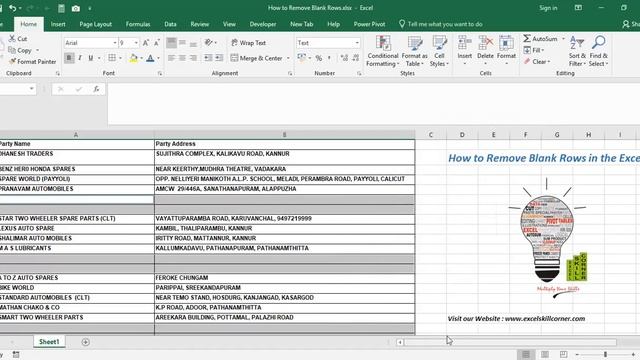This screenshot has height=360, width=640.
Task: Switch to the Review tab
Action: [x=200, y=24]
